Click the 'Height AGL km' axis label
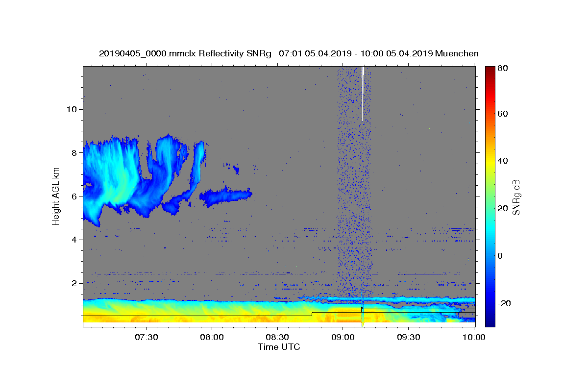 [56, 196]
